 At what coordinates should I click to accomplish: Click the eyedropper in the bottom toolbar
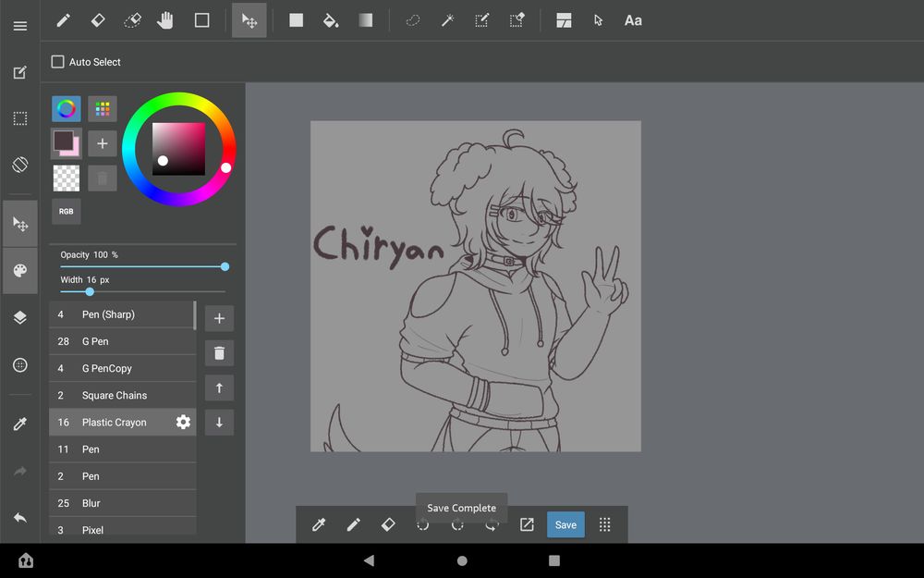click(319, 524)
